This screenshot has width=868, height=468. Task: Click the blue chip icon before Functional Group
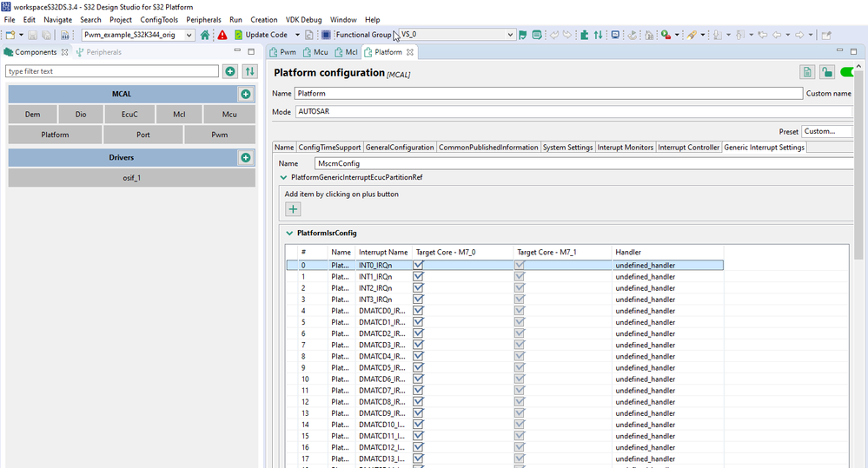(326, 35)
